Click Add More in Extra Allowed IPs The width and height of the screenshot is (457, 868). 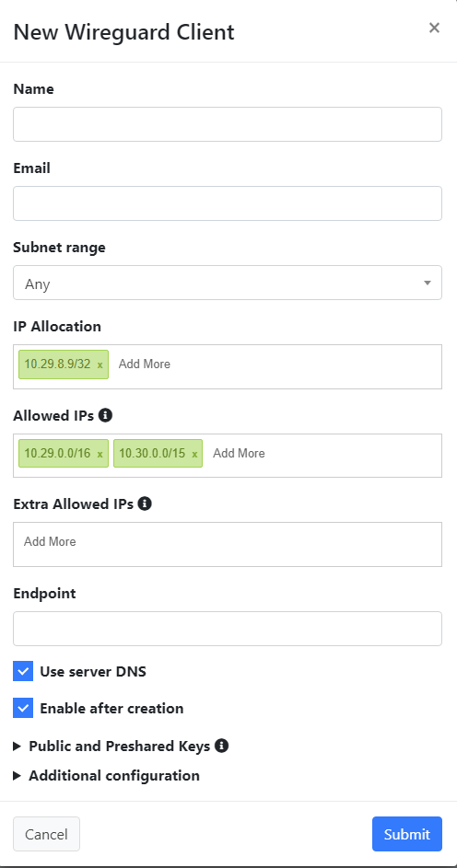(50, 541)
